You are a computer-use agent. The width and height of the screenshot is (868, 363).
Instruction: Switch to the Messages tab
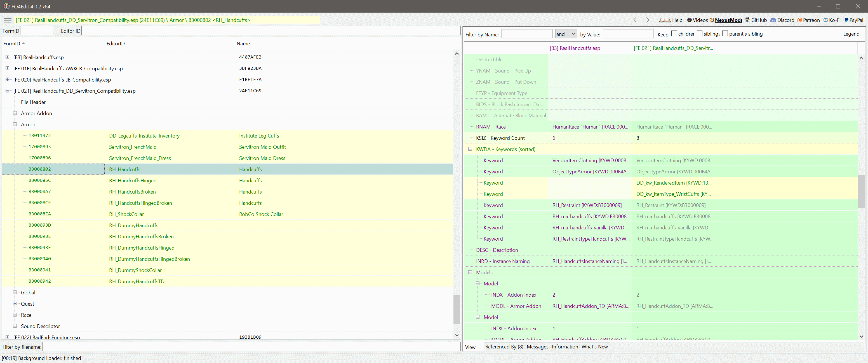tap(537, 347)
